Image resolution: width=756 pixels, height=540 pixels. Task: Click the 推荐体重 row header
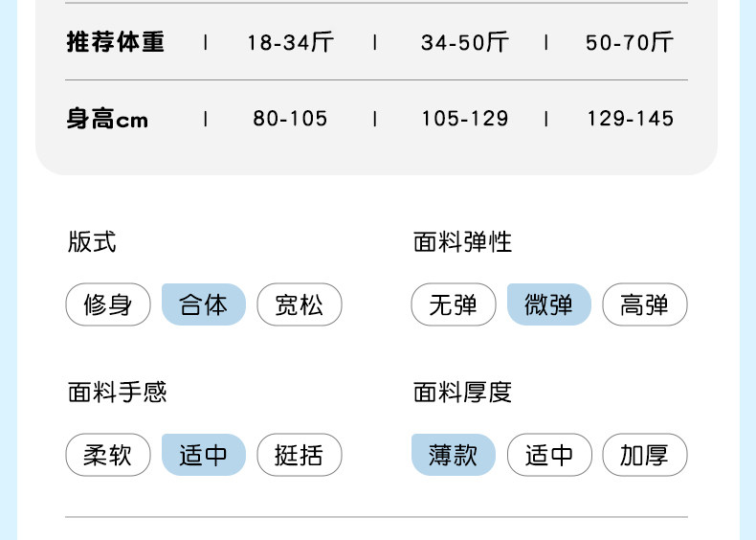pyautogui.click(x=116, y=42)
